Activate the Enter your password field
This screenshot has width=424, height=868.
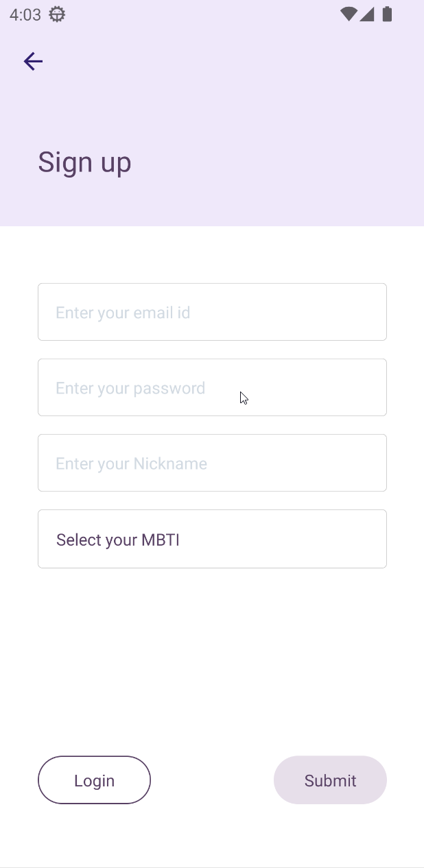point(212,387)
